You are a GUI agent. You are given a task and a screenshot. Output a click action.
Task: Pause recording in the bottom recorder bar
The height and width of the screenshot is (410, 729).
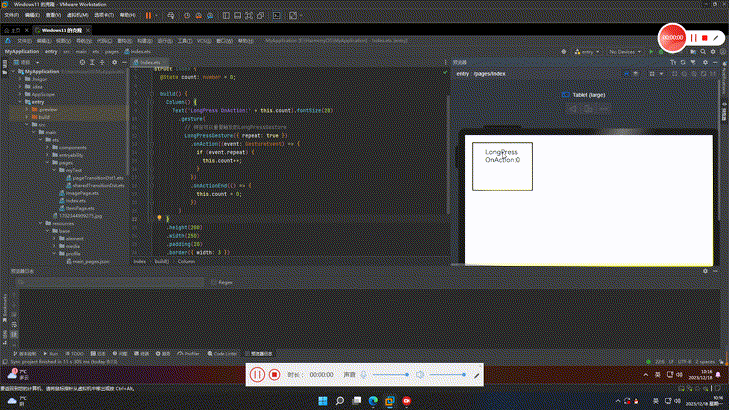[257, 374]
